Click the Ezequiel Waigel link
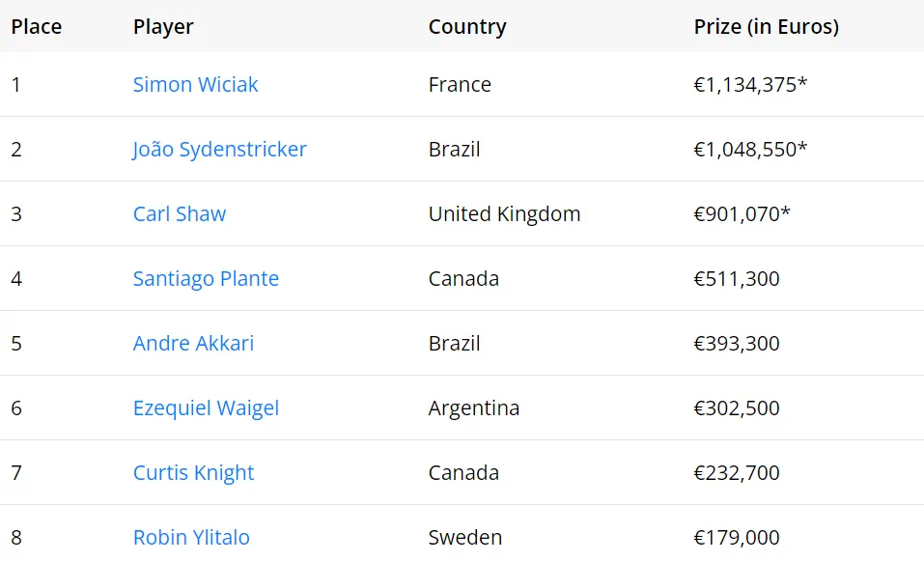The height and width of the screenshot is (562, 924). 206,408
